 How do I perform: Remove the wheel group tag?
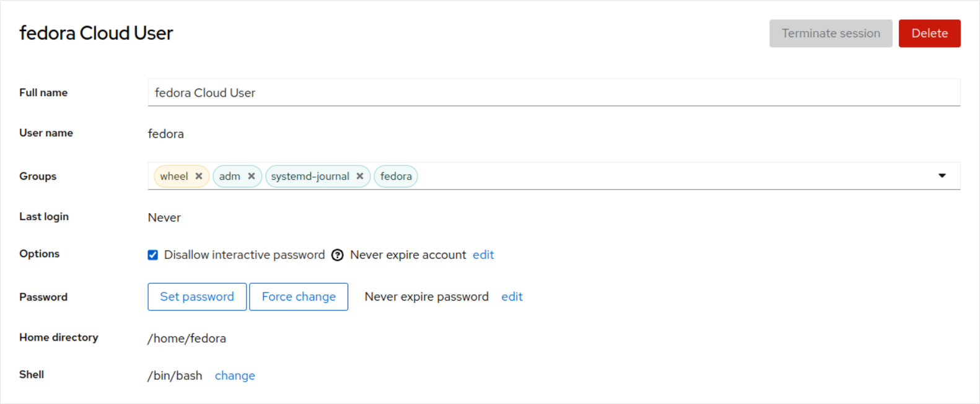click(199, 177)
